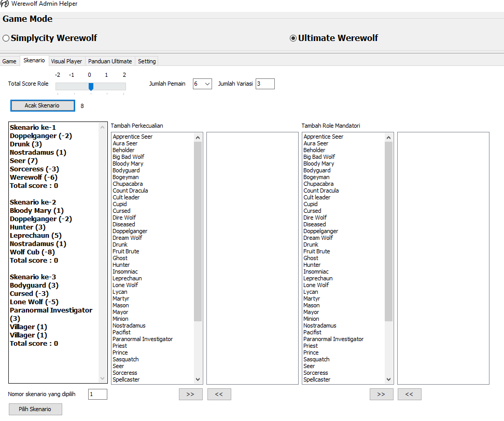Add selected exception with >> button
Image resolution: width=504 pixels, height=421 pixels.
pyautogui.click(x=190, y=395)
